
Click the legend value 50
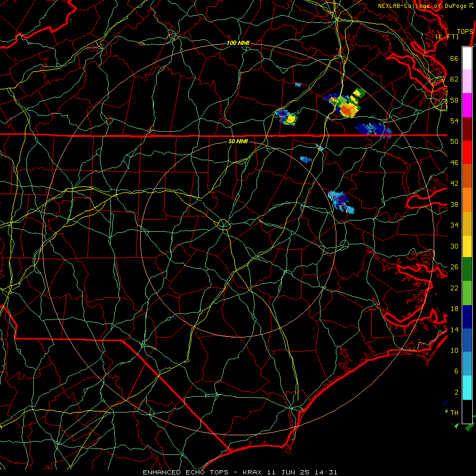pyautogui.click(x=454, y=142)
